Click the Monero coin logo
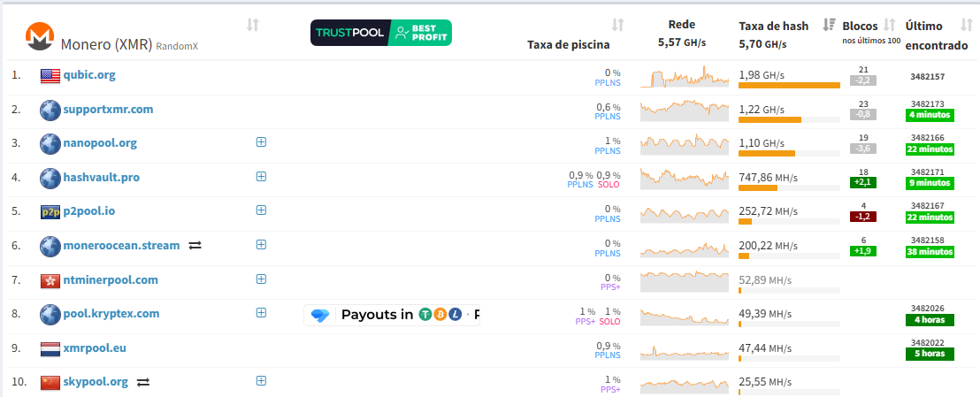The width and height of the screenshot is (980, 397). coord(40,37)
